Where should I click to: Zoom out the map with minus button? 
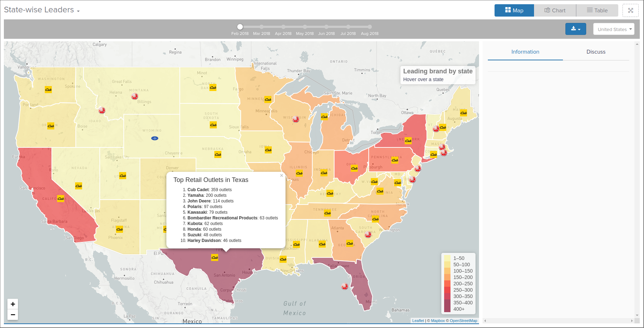pos(13,315)
